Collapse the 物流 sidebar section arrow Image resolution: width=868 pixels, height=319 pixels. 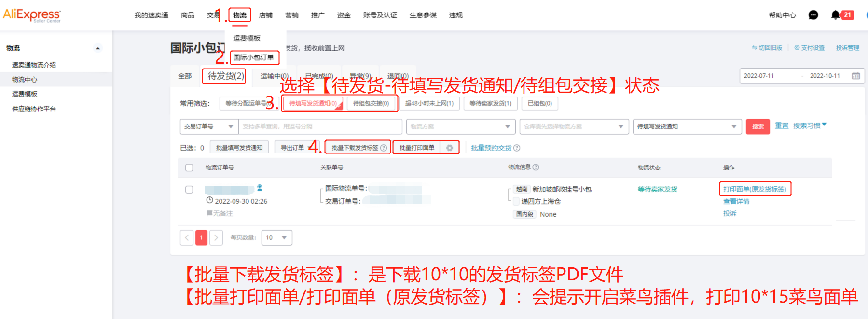tap(98, 48)
